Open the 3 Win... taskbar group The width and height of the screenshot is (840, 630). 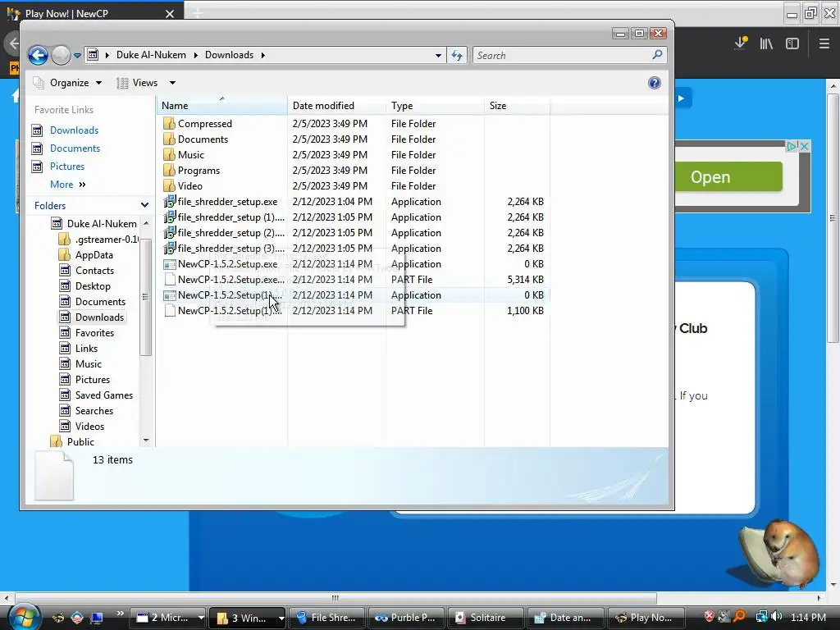248,618
